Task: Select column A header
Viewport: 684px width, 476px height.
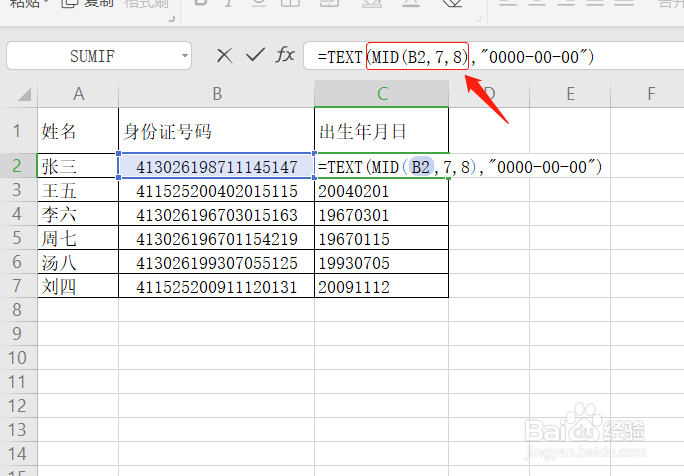Action: (78, 94)
